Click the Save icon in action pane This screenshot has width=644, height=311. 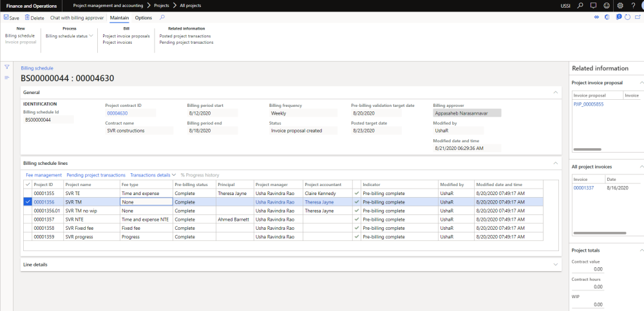tap(6, 18)
